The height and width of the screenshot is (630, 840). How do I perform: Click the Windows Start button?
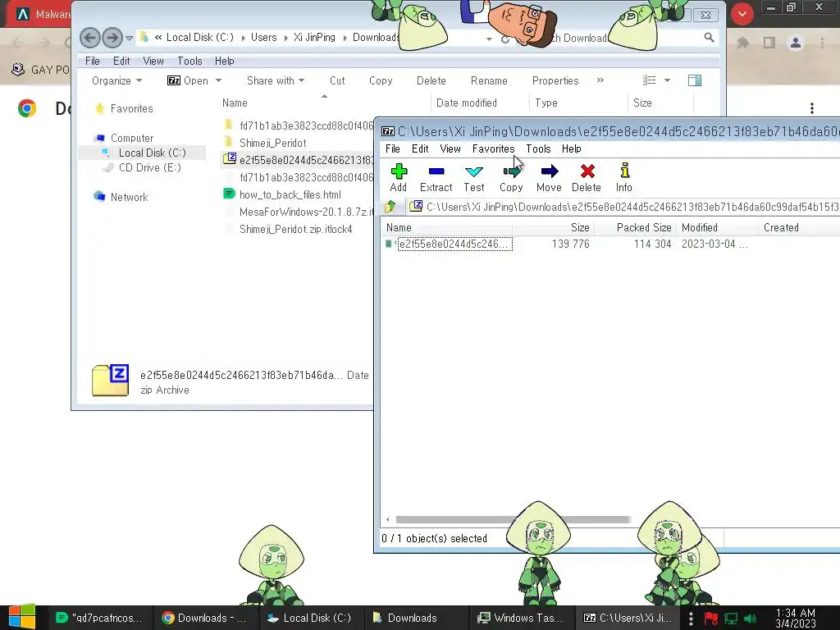[x=21, y=618]
